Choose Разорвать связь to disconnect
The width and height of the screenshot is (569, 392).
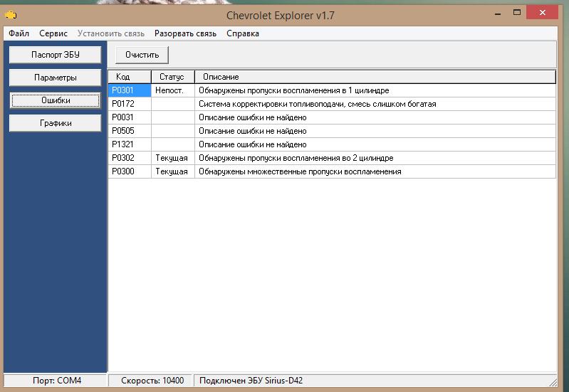tap(185, 33)
